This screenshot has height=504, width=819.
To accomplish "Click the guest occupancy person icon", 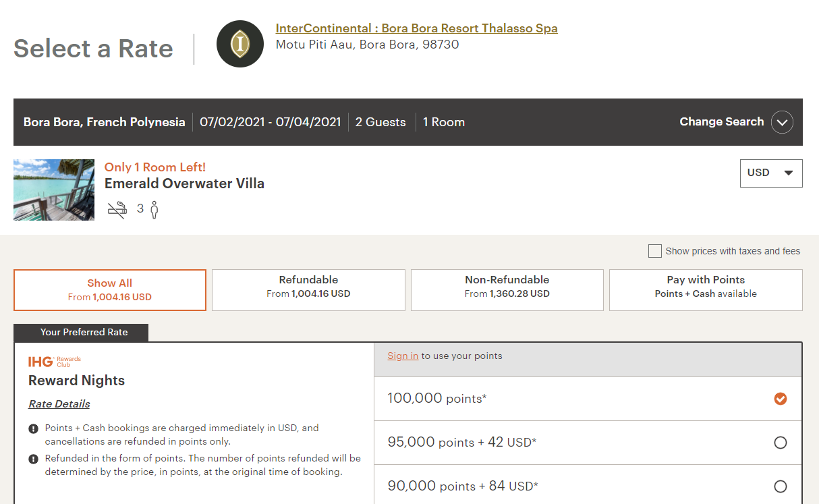I will click(154, 208).
